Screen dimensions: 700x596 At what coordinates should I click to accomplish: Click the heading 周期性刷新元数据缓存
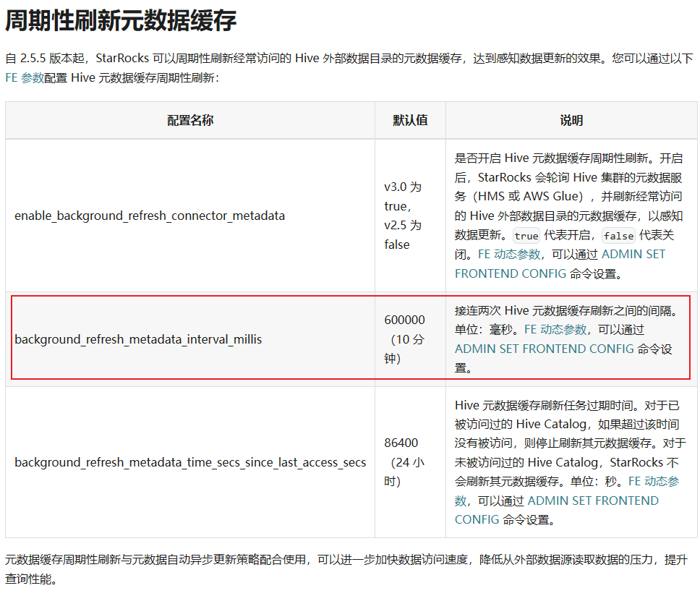pos(121,20)
